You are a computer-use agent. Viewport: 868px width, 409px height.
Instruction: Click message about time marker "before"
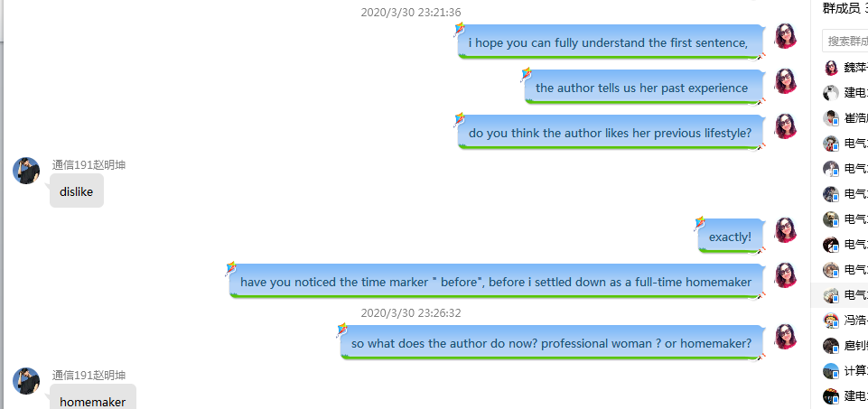click(x=496, y=281)
